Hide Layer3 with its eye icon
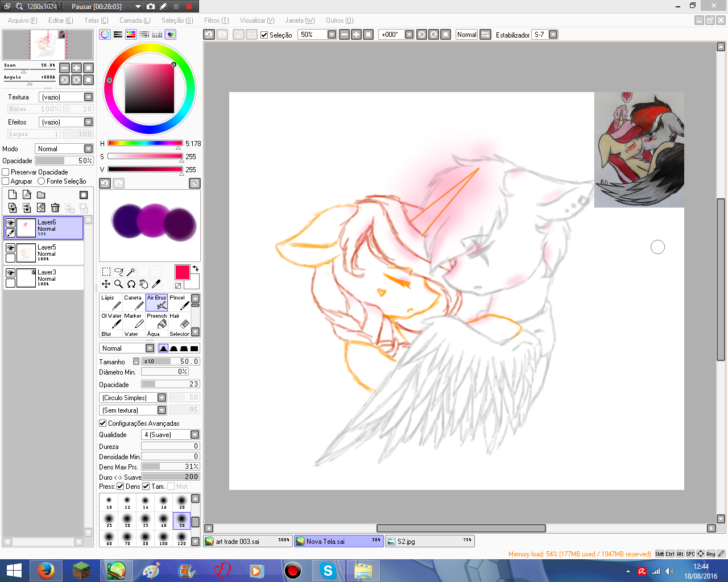The width and height of the screenshot is (728, 582). point(10,273)
